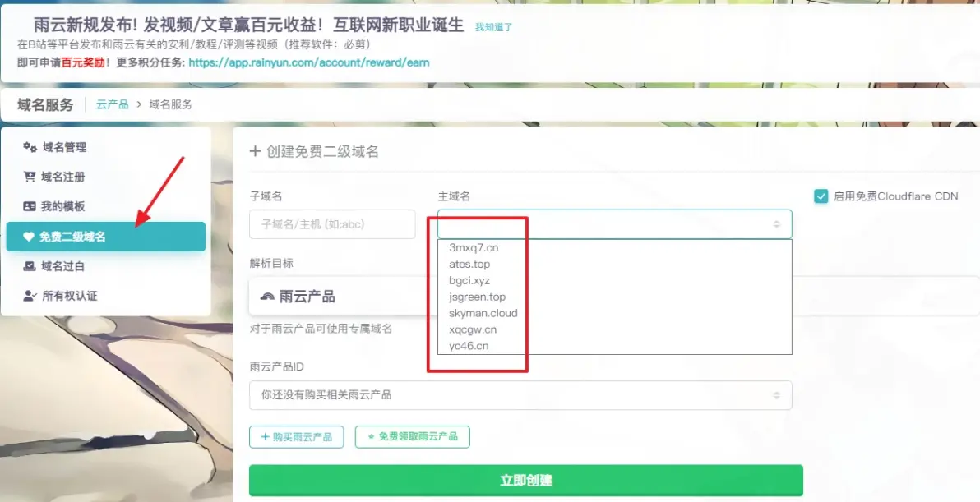The width and height of the screenshot is (980, 502).
Task: Open the rainyun reward/earn link
Action: pos(309,62)
